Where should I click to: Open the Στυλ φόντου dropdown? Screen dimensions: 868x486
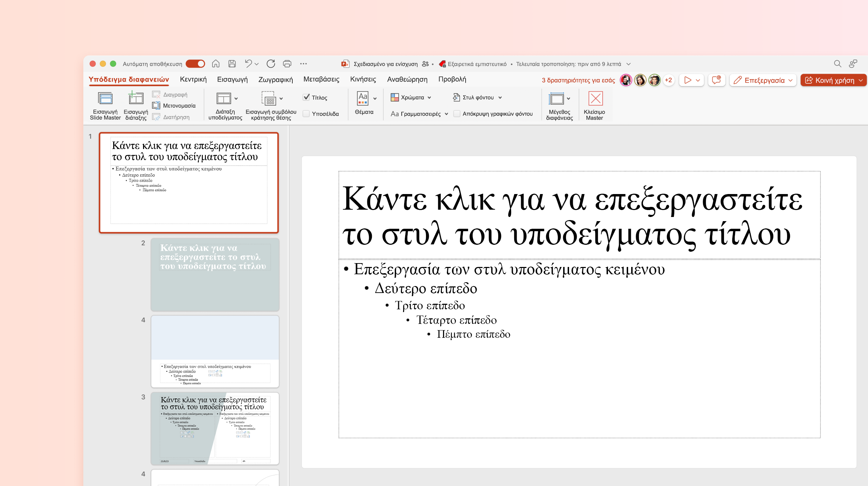pos(500,98)
